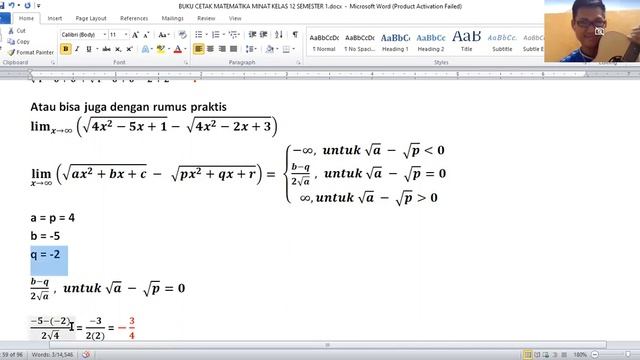The image size is (640, 360).
Task: Apply the yellow text highlight color
Action: pyautogui.click(x=160, y=49)
